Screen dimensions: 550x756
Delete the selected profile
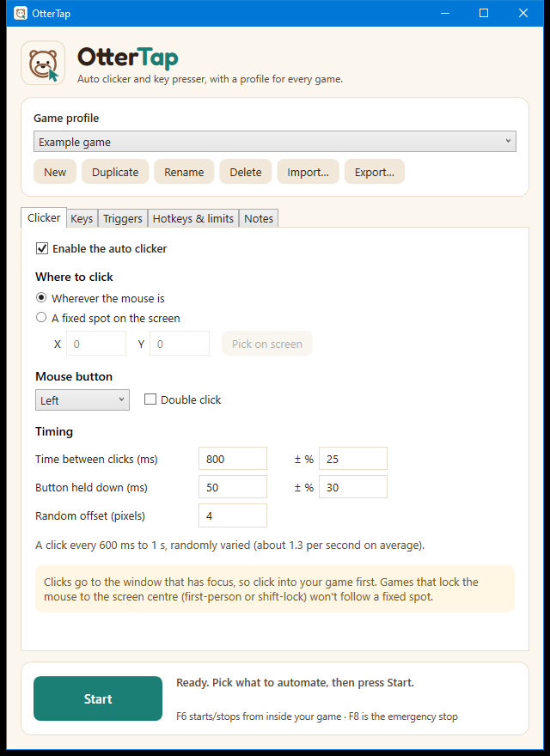(246, 172)
